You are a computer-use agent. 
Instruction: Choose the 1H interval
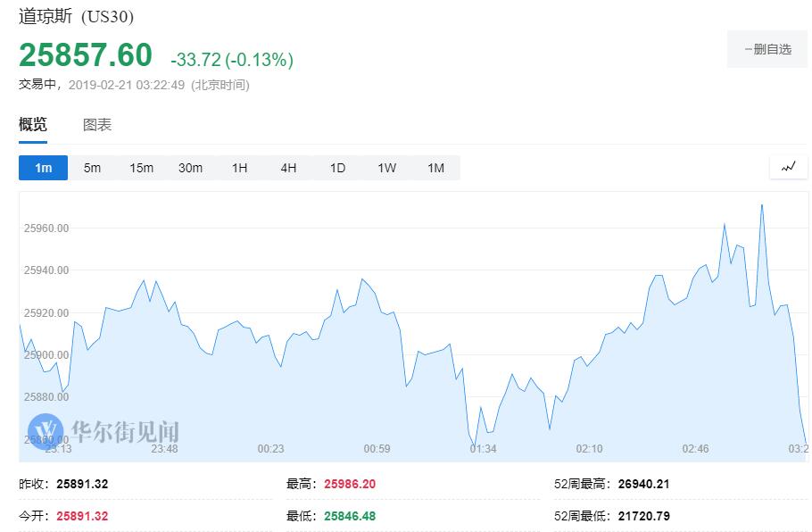click(239, 168)
